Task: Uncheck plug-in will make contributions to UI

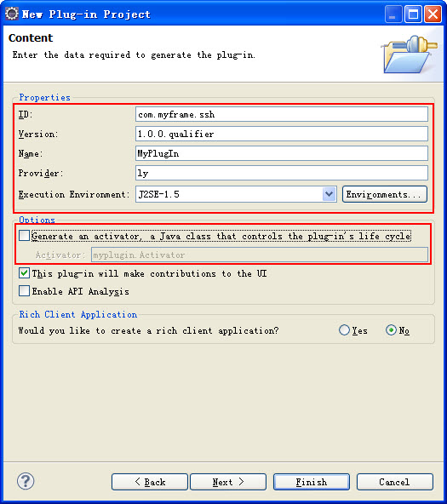Action: coord(24,273)
